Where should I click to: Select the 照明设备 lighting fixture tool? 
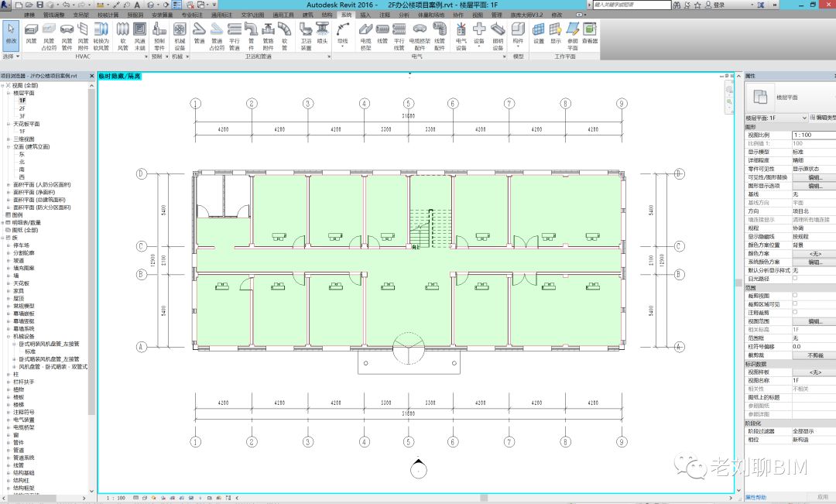click(x=498, y=36)
